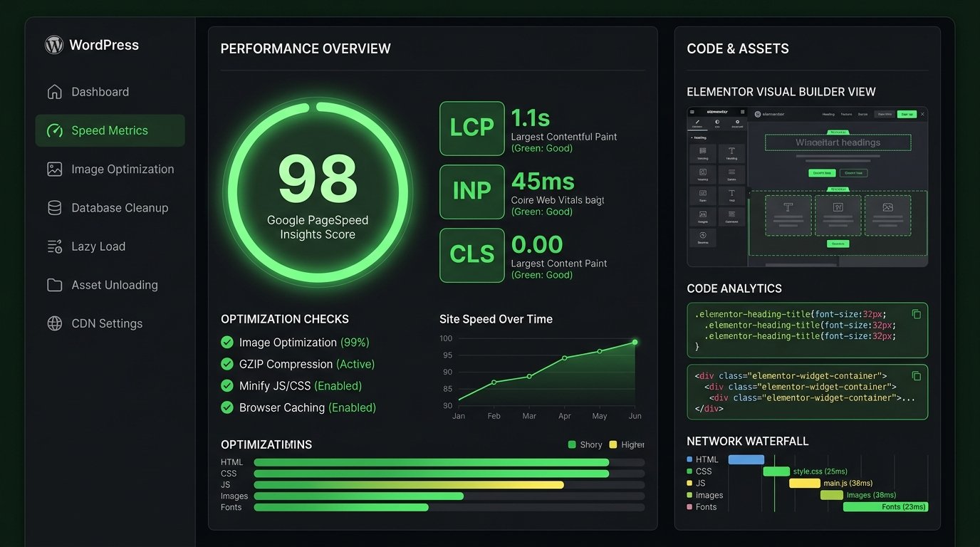Click the INP metric badge

tap(472, 192)
